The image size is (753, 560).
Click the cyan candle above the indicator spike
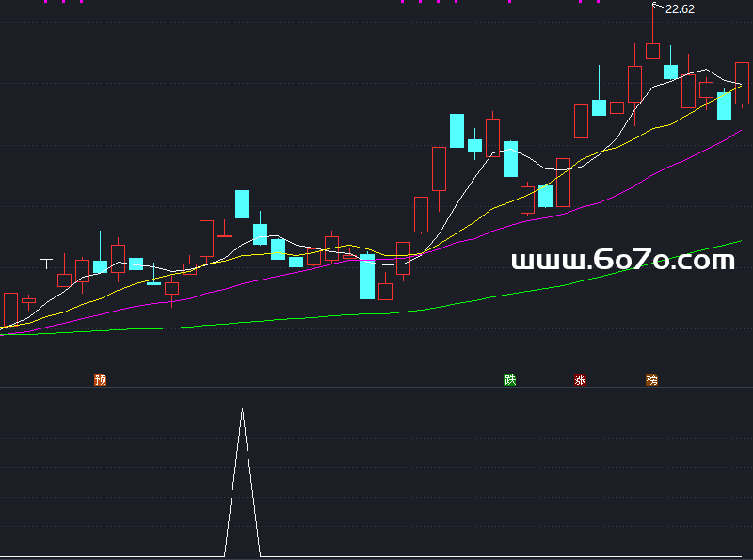242,203
